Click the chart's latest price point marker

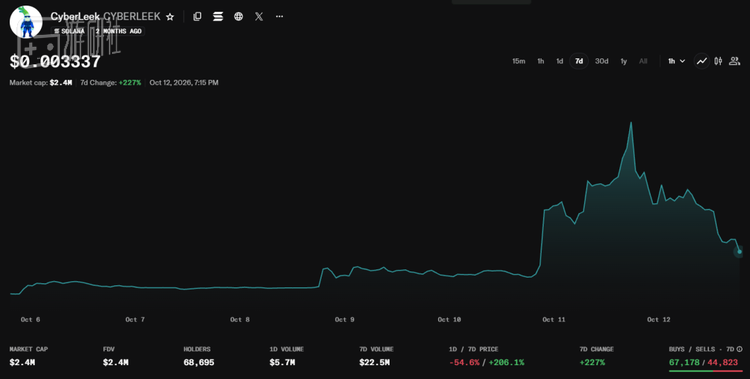point(739,252)
